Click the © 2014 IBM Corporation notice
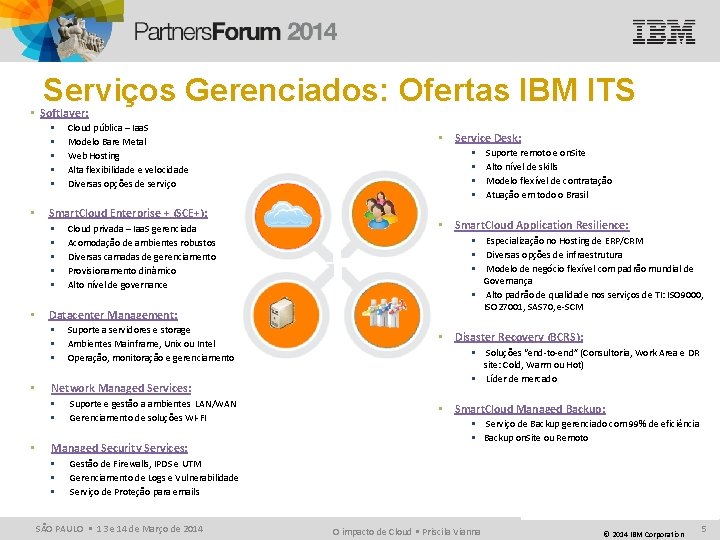The width and height of the screenshot is (720, 540). 643,534
